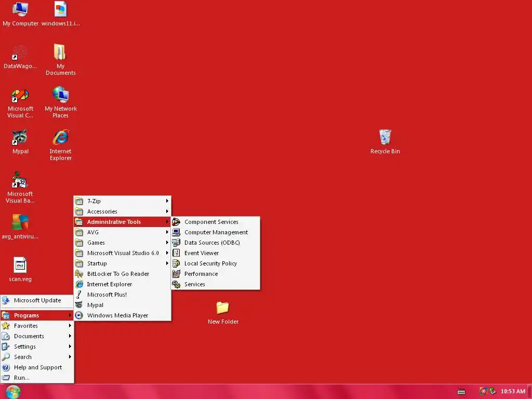
Task: Click the highlighted Administrative Tools folder
Action: pos(122,222)
